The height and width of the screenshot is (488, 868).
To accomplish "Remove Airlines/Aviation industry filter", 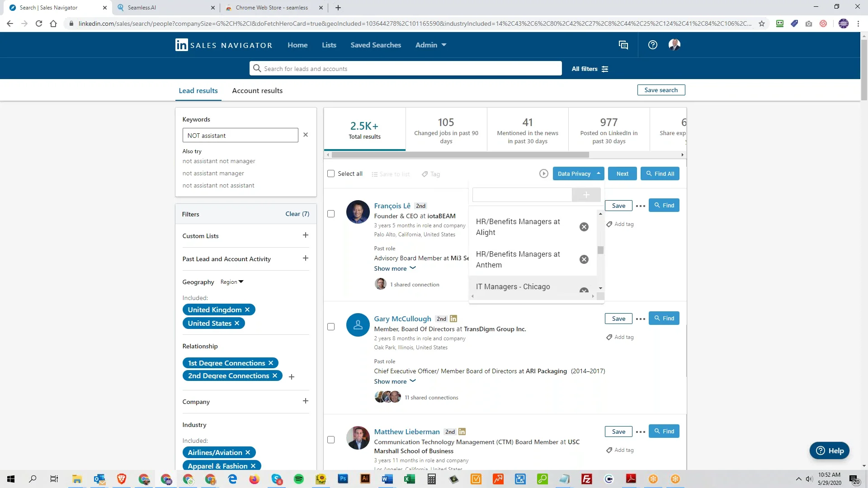I will [x=248, y=452].
